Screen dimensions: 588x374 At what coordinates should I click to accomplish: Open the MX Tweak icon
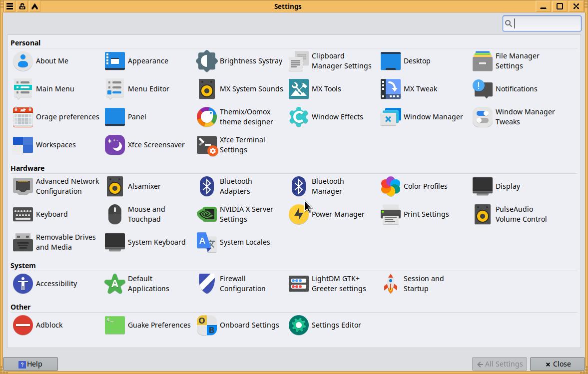click(x=390, y=89)
